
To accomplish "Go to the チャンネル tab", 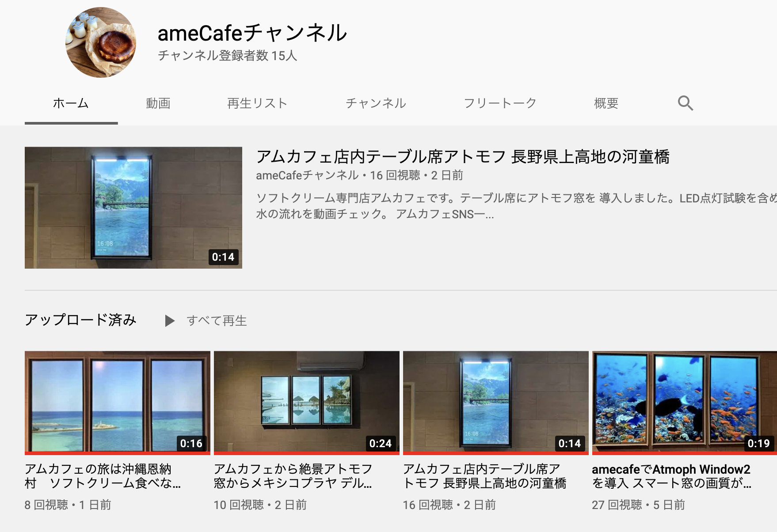I will pyautogui.click(x=376, y=103).
